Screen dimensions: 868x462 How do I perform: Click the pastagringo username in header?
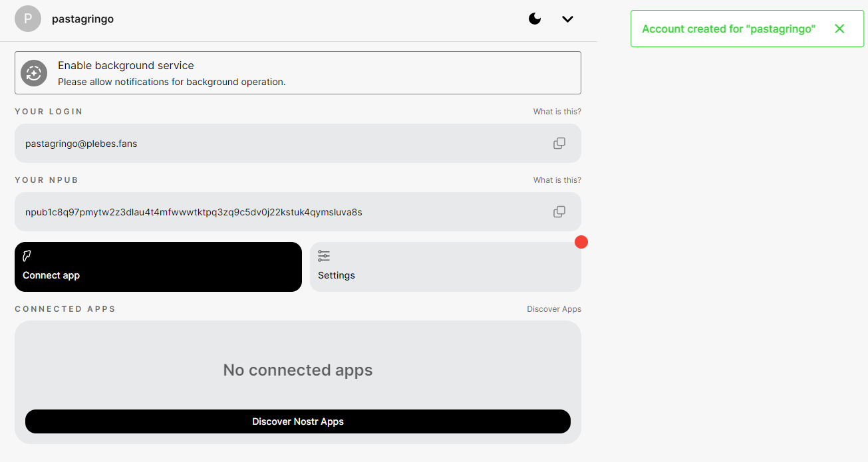pos(82,19)
